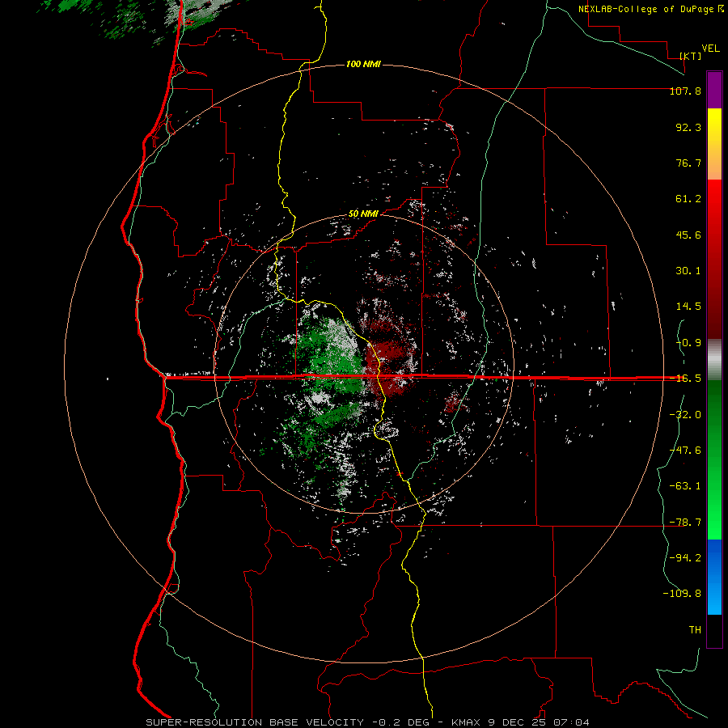Image resolution: width=728 pixels, height=728 pixels.
Task: Click the -32.0 legend value
Action: click(685, 415)
